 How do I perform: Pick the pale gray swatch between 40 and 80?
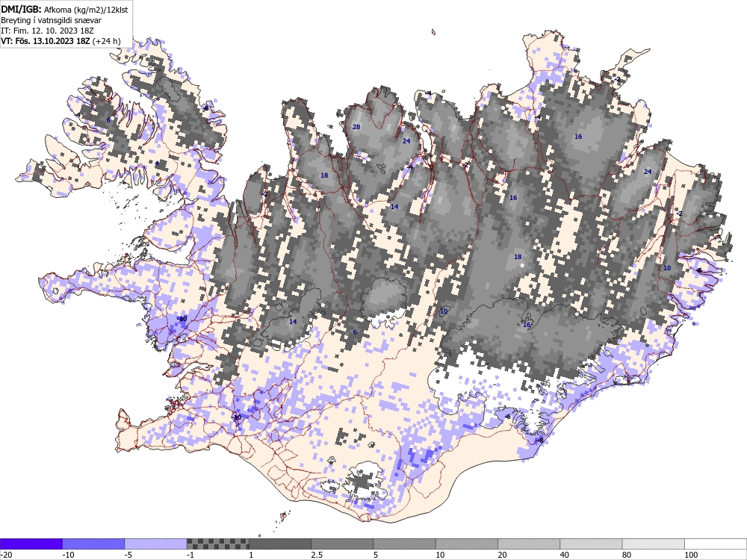591,544
